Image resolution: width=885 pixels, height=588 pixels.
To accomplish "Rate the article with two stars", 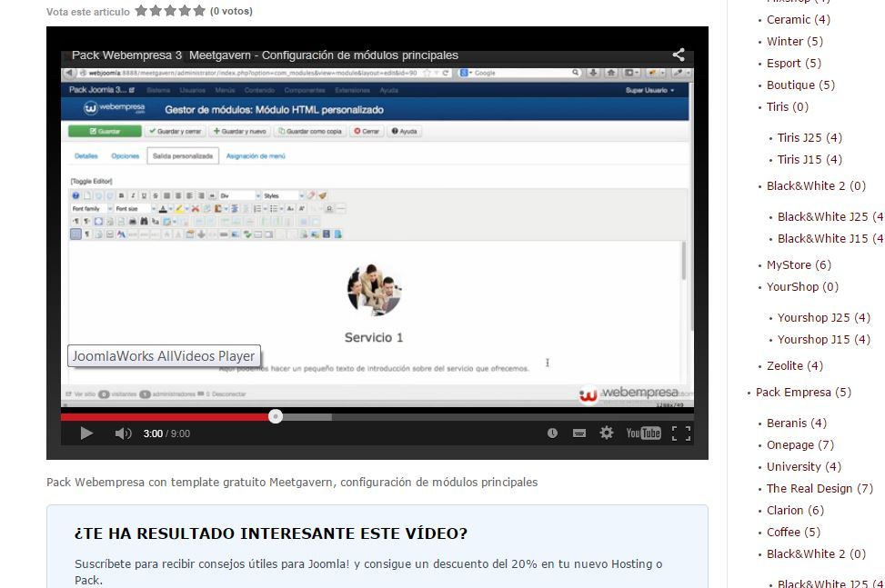I will (156, 11).
